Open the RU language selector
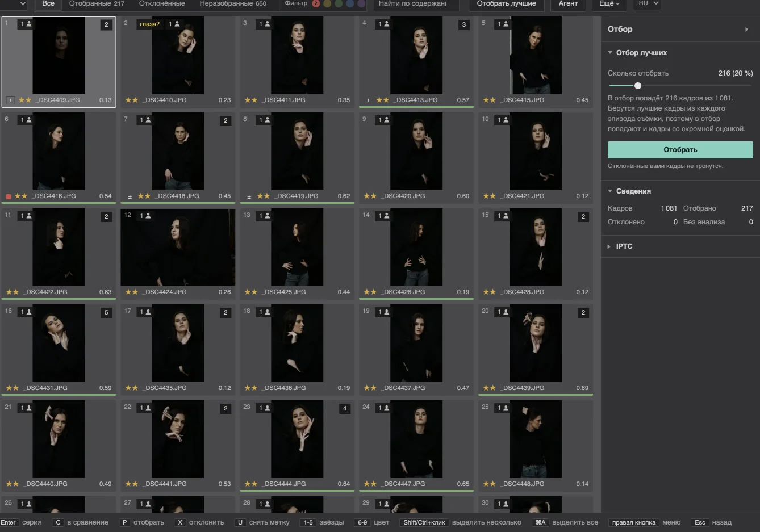The height and width of the screenshot is (532, 760). (x=648, y=4)
